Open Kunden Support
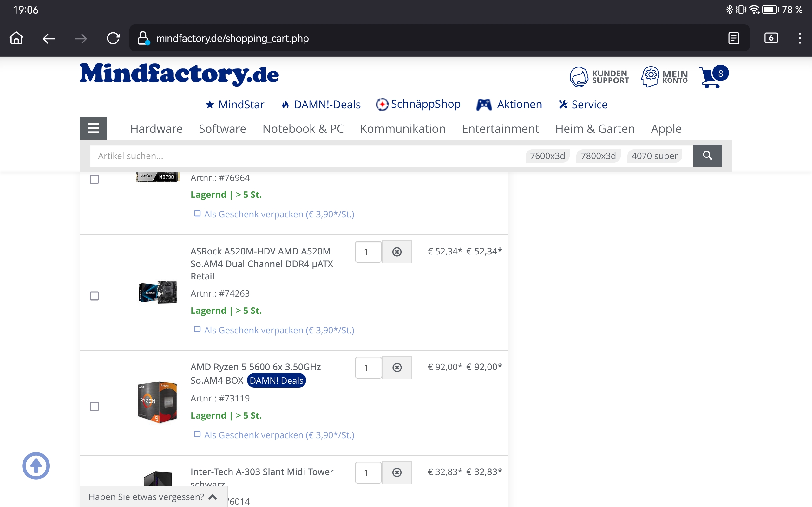 pyautogui.click(x=599, y=77)
